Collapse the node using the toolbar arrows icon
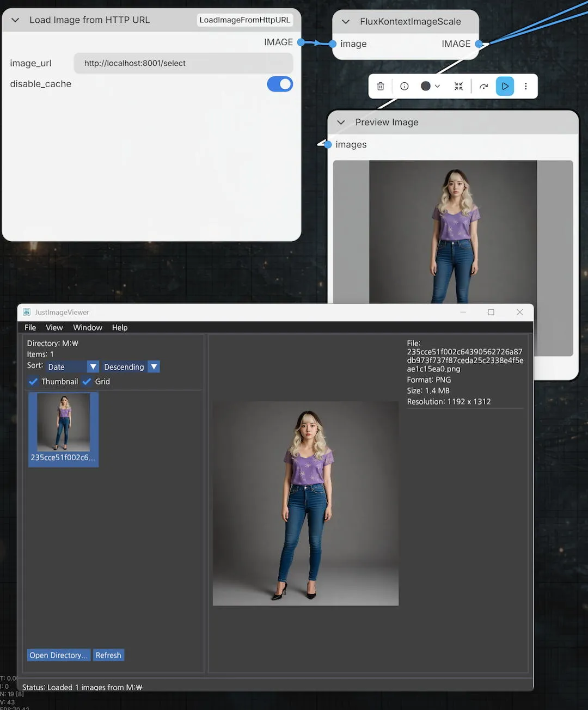 [459, 86]
